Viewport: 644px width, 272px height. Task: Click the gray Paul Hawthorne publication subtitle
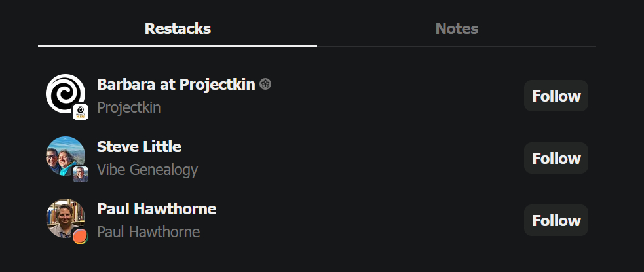[148, 232]
